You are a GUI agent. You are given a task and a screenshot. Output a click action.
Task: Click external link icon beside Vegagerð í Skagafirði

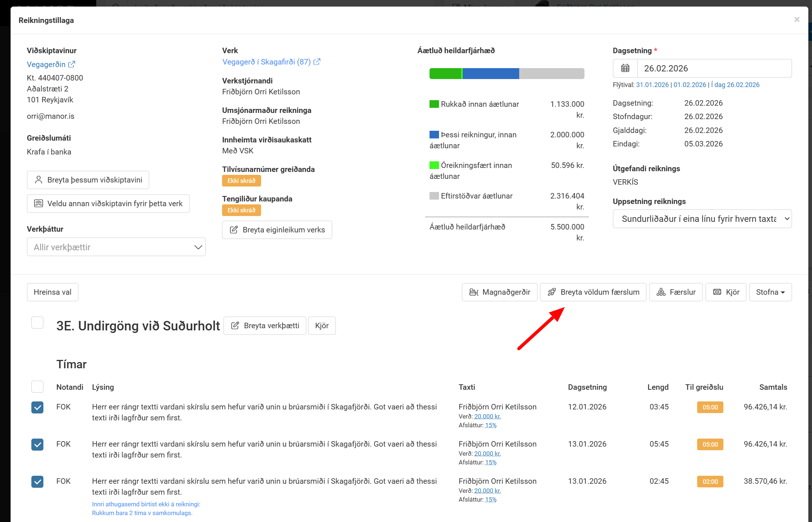point(317,62)
